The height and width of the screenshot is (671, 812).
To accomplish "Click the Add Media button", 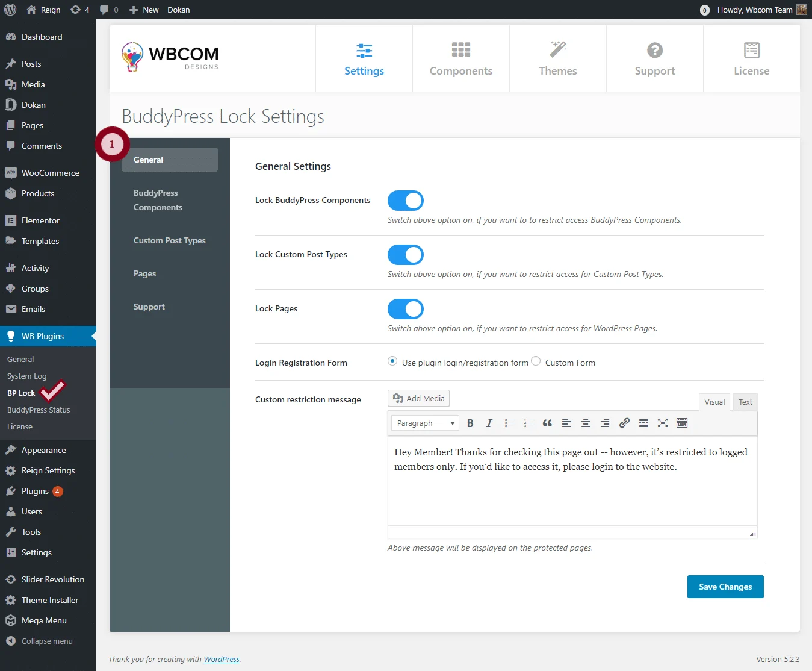I will pyautogui.click(x=418, y=398).
